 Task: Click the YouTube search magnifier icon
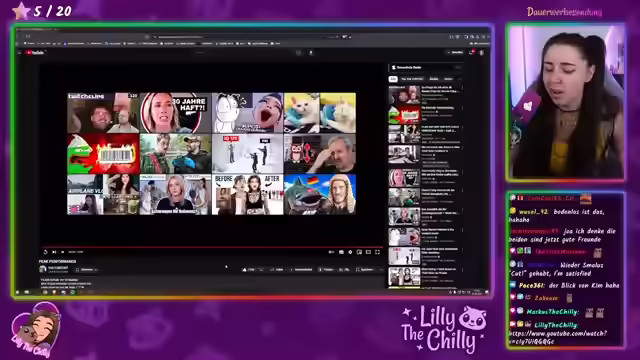pos(298,53)
